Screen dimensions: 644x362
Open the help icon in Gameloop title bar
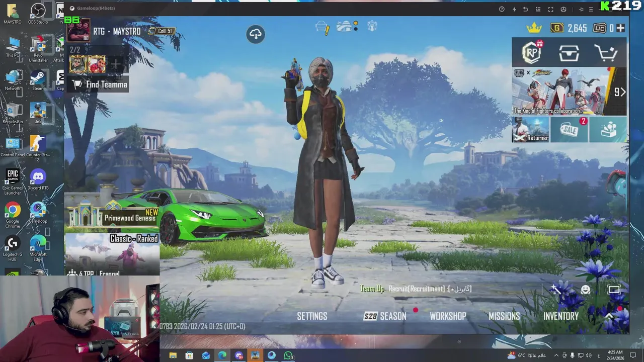pyautogui.click(x=502, y=9)
